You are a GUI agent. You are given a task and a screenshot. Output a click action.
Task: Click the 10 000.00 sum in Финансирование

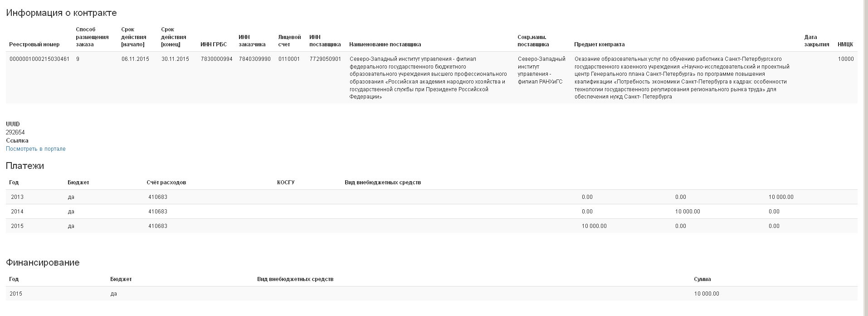(707, 294)
